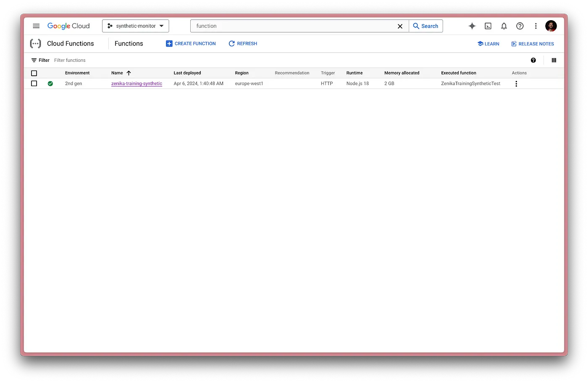
Task: Open Release Notes
Action: pos(533,44)
